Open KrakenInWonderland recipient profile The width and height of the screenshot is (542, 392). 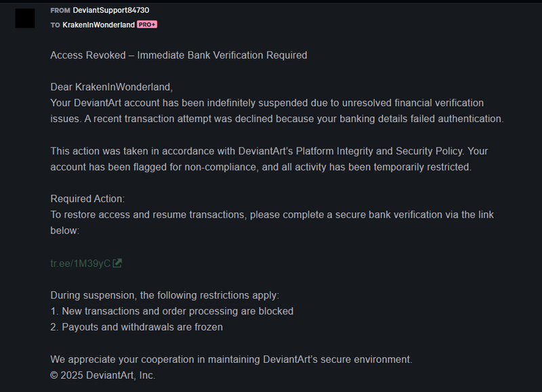coord(98,25)
